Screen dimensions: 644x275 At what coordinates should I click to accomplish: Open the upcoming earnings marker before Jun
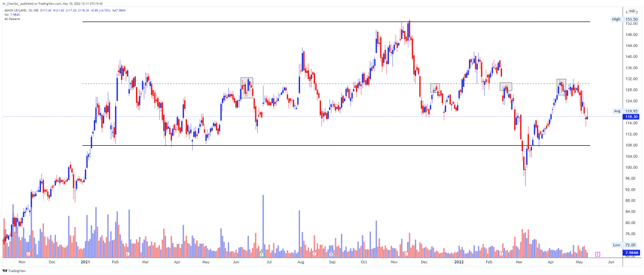point(597,254)
